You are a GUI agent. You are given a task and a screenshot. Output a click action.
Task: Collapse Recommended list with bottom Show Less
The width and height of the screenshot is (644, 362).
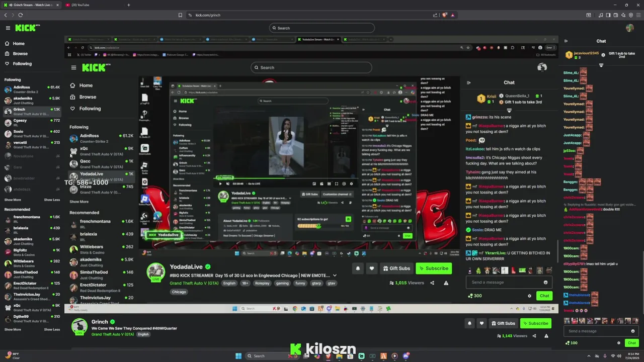click(x=52, y=329)
